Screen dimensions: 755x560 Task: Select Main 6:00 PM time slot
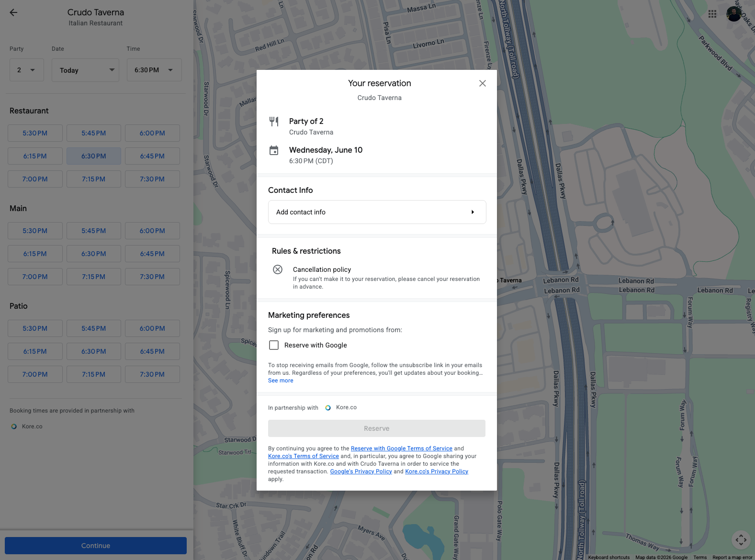click(152, 231)
